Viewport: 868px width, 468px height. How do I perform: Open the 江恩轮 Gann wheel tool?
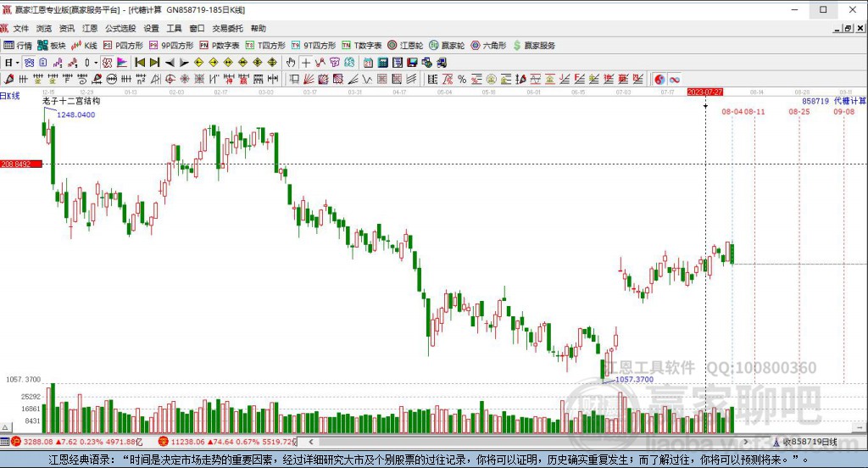(405, 46)
